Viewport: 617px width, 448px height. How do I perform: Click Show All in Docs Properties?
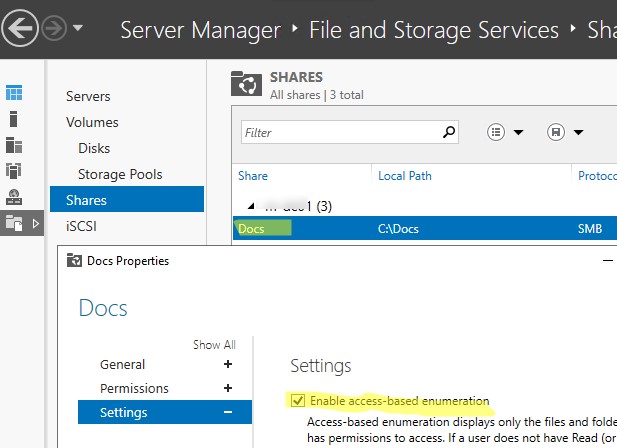pyautogui.click(x=214, y=345)
